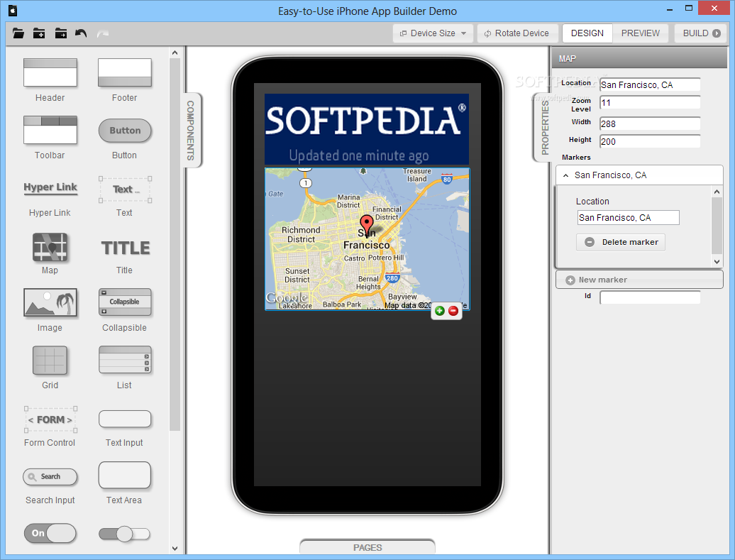Switch to the PREVIEW tab

click(x=641, y=33)
